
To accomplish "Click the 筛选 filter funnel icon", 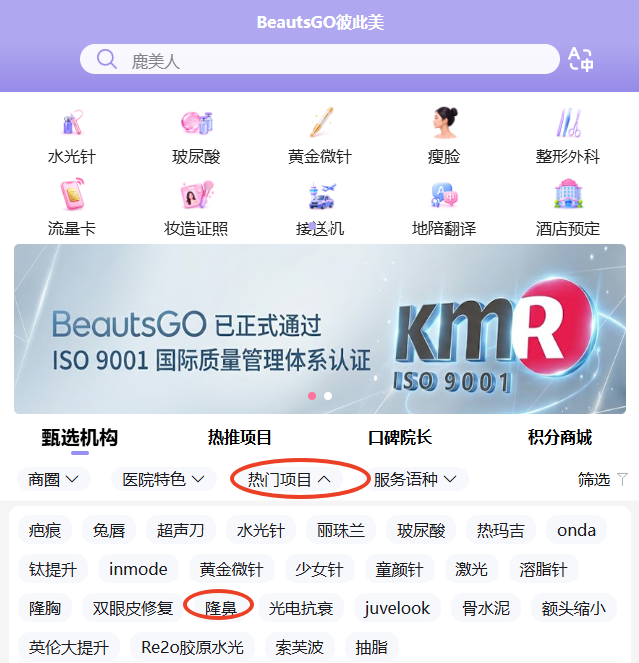I will [x=622, y=479].
